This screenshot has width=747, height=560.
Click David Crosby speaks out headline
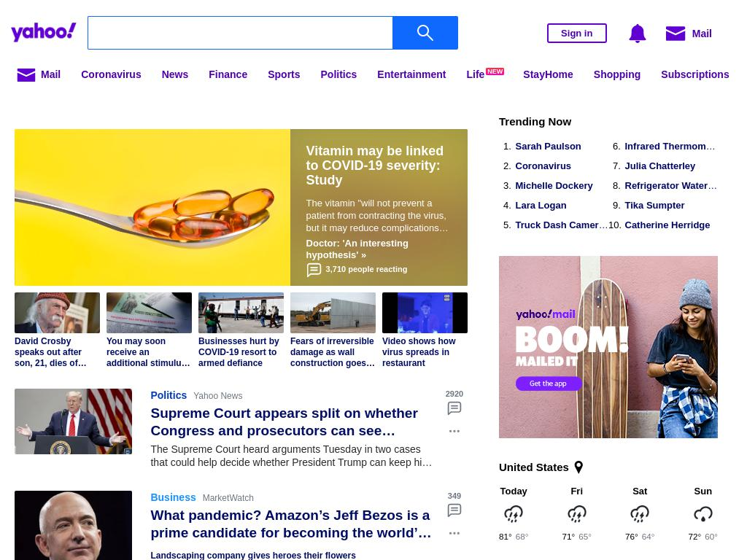coord(50,352)
